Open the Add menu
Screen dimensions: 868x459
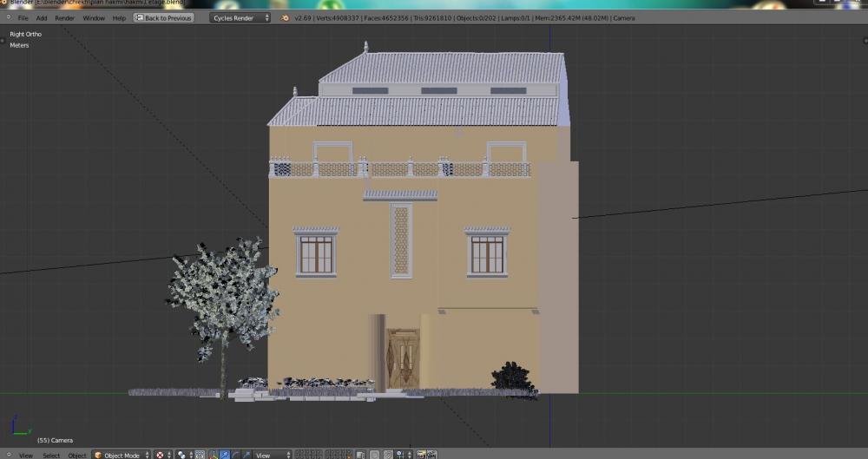pyautogui.click(x=42, y=17)
